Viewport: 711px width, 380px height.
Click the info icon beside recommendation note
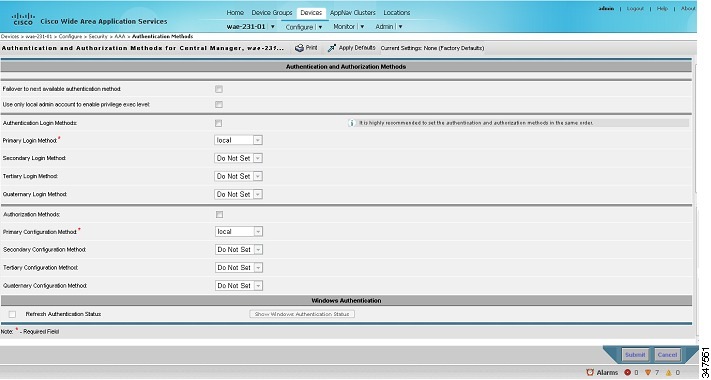point(351,123)
